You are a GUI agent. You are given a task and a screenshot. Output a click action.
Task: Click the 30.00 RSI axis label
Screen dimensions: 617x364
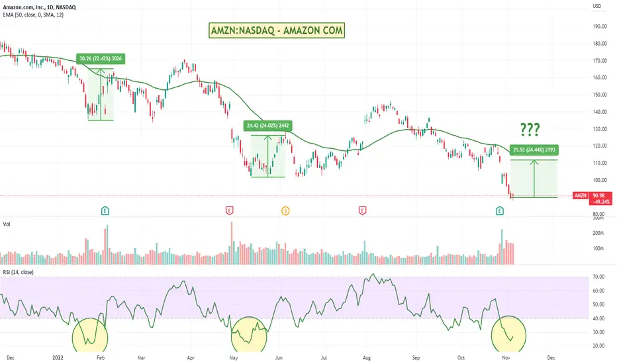click(x=598, y=332)
